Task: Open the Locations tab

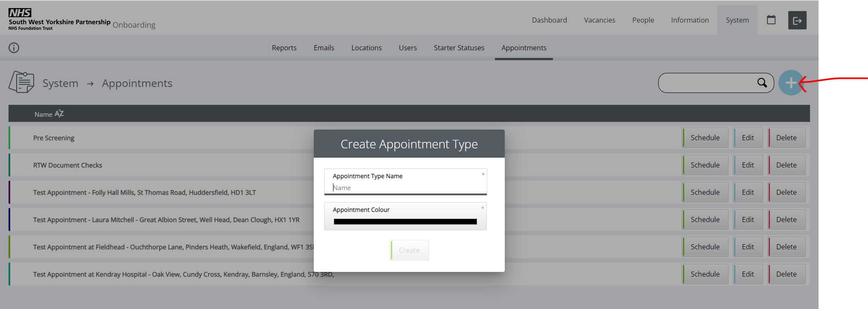Action: [366, 48]
